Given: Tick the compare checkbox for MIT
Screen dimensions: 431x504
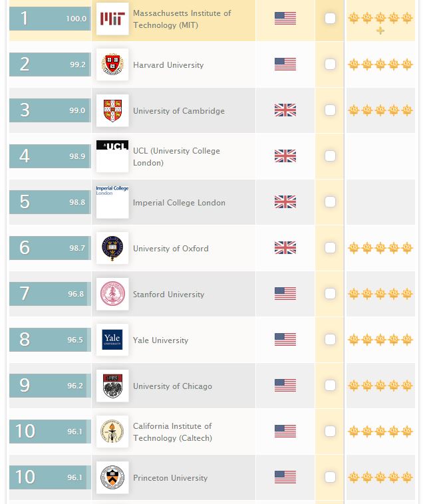Looking at the screenshot, I should pos(330,19).
